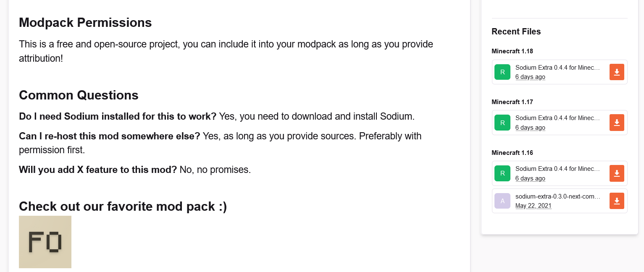Screen dimensions: 644x272
Task: Click the "May 22, 2021" date
Action: (533, 206)
